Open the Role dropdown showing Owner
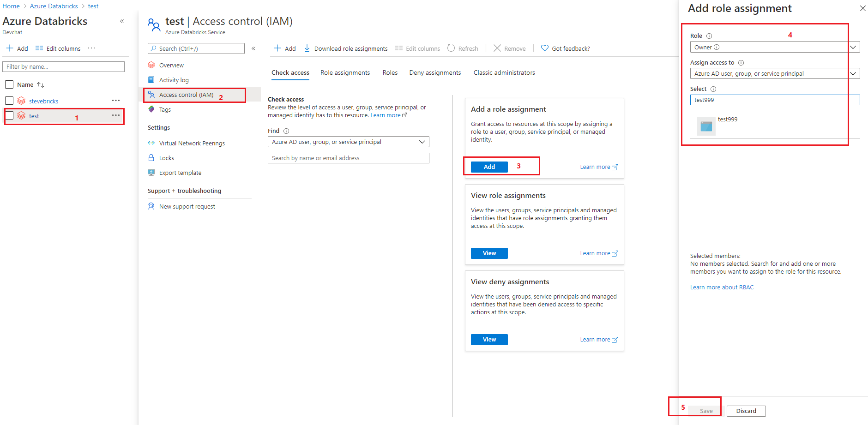The width and height of the screenshot is (868, 425). pos(775,47)
